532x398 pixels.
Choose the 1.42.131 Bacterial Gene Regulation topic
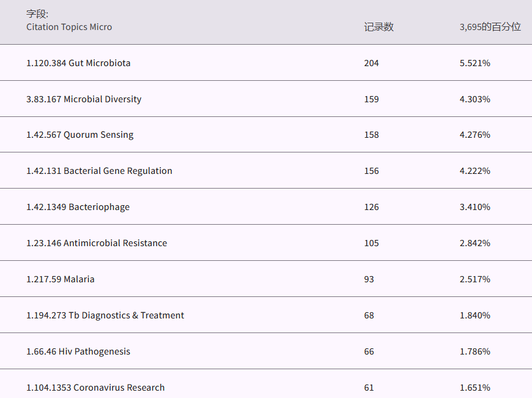coord(99,171)
